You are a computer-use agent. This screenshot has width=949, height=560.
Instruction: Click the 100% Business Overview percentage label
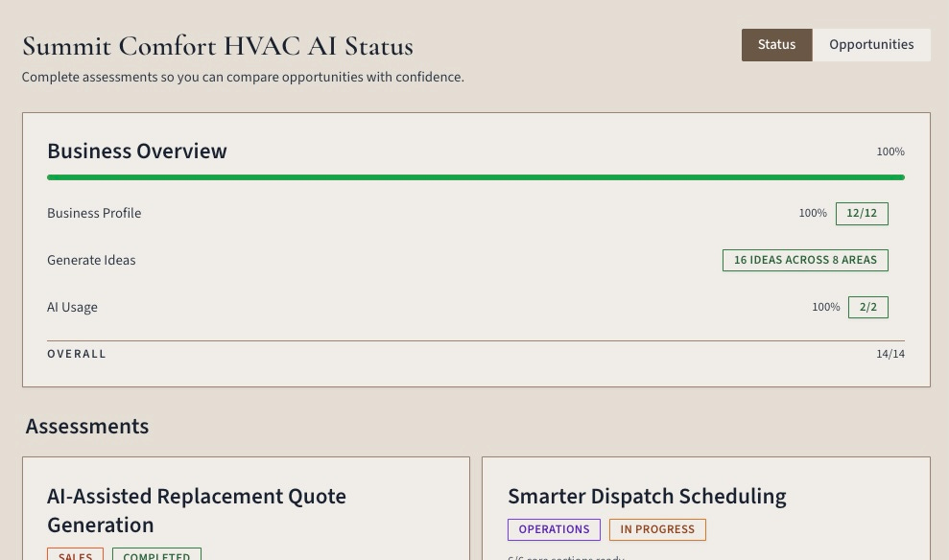(x=890, y=152)
